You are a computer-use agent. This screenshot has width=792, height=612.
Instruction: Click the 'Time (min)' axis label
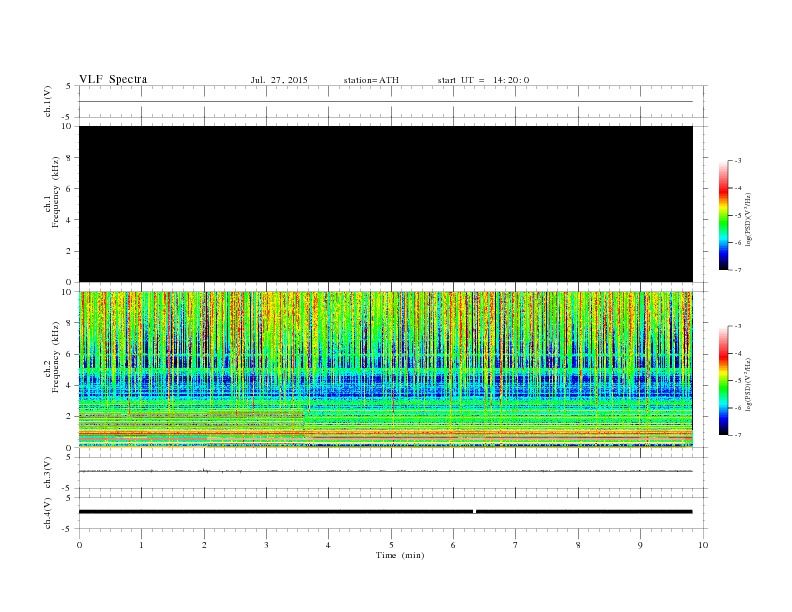tap(400, 555)
